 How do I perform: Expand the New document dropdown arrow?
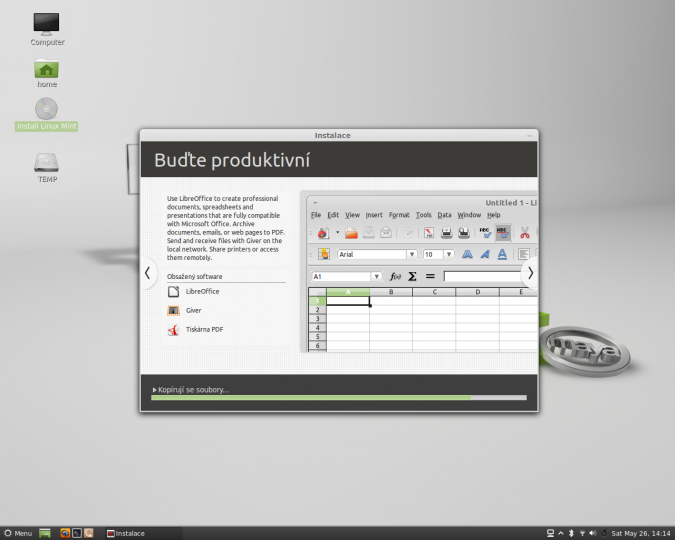(x=338, y=233)
